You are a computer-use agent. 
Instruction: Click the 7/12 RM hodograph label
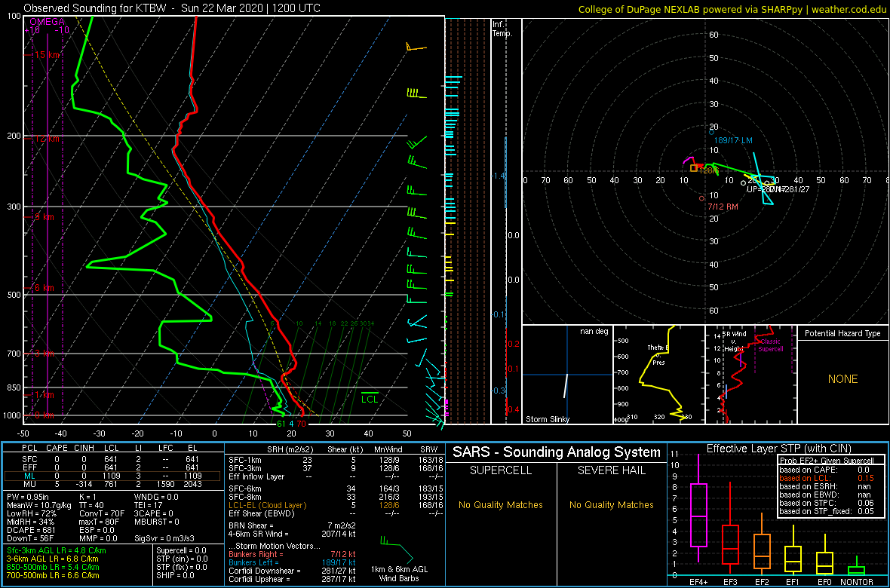[x=723, y=207]
